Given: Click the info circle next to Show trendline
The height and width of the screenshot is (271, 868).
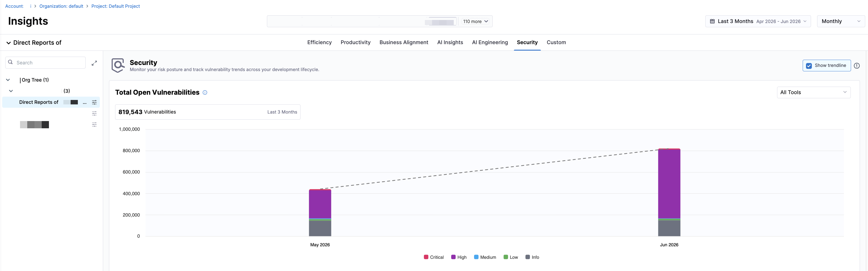Looking at the screenshot, I should click(x=857, y=66).
